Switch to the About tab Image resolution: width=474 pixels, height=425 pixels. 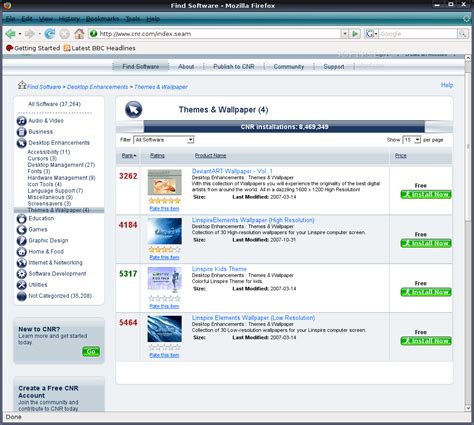click(x=186, y=67)
